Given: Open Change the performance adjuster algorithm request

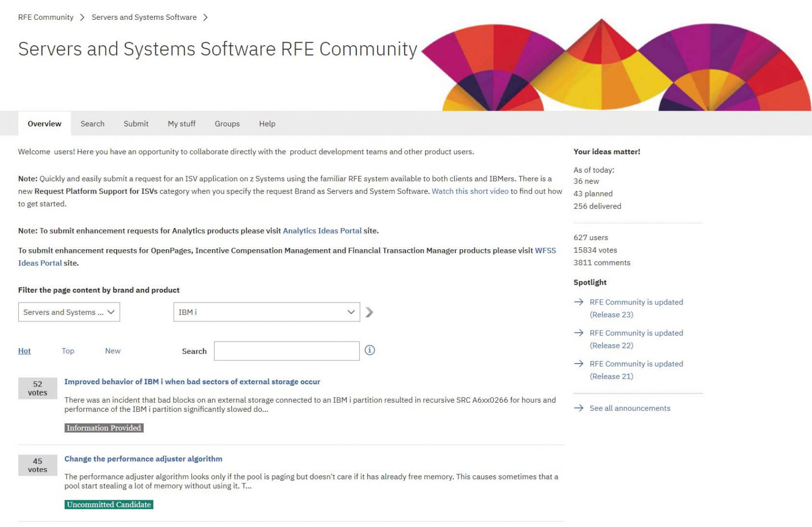Looking at the screenshot, I should (143, 459).
